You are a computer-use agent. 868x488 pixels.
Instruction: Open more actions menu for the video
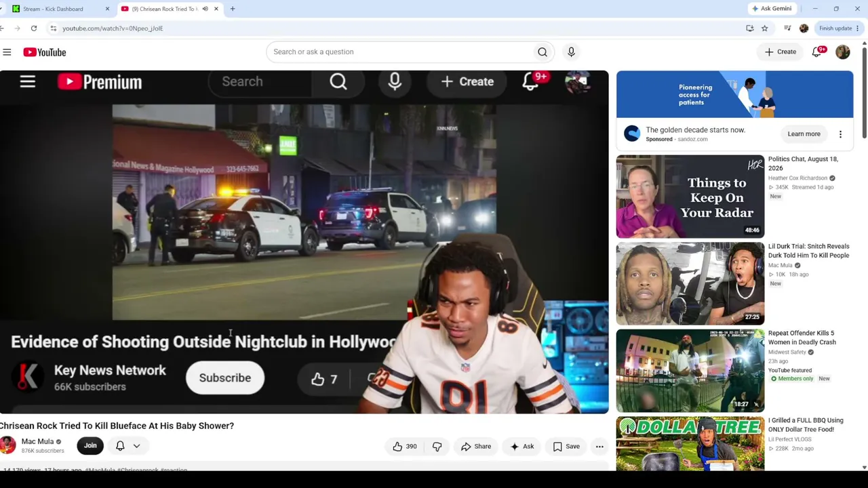tap(599, 446)
